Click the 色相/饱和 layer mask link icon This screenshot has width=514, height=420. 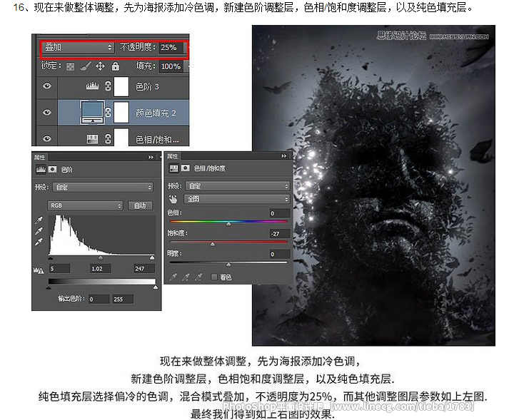click(108, 139)
